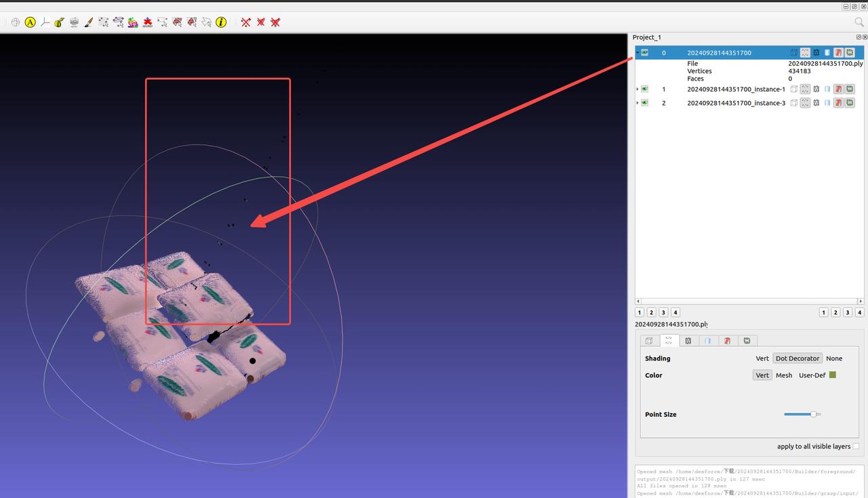Toggle visibility of the instance-1 layer
Image resolution: width=868 pixels, height=498 pixels.
(645, 89)
